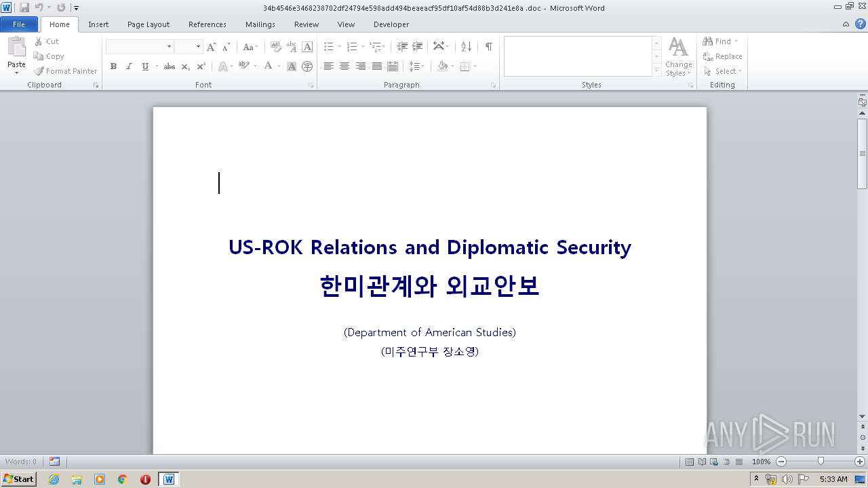Expand the Bullets list dropdown
The height and width of the screenshot is (488, 868).
coord(340,47)
